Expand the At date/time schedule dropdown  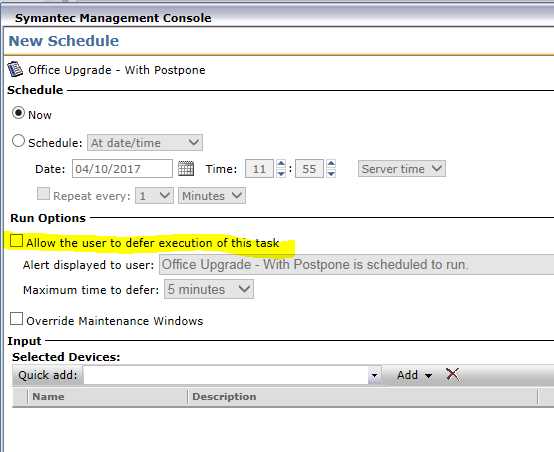tap(145, 143)
